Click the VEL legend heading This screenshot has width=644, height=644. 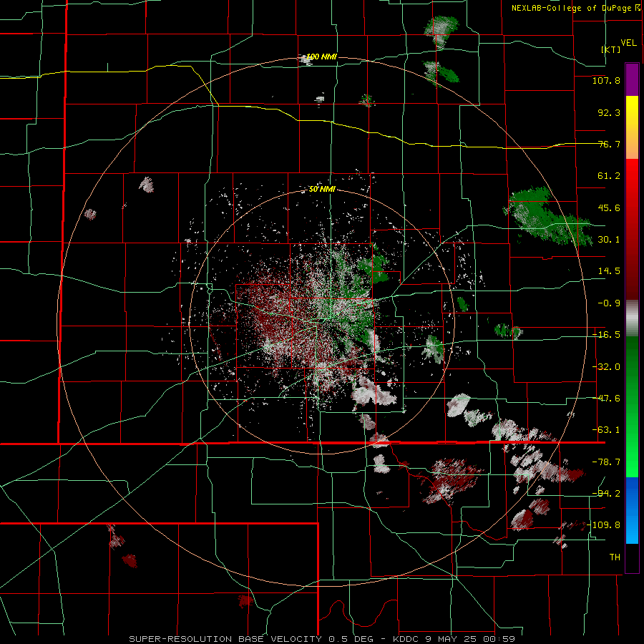tap(628, 43)
